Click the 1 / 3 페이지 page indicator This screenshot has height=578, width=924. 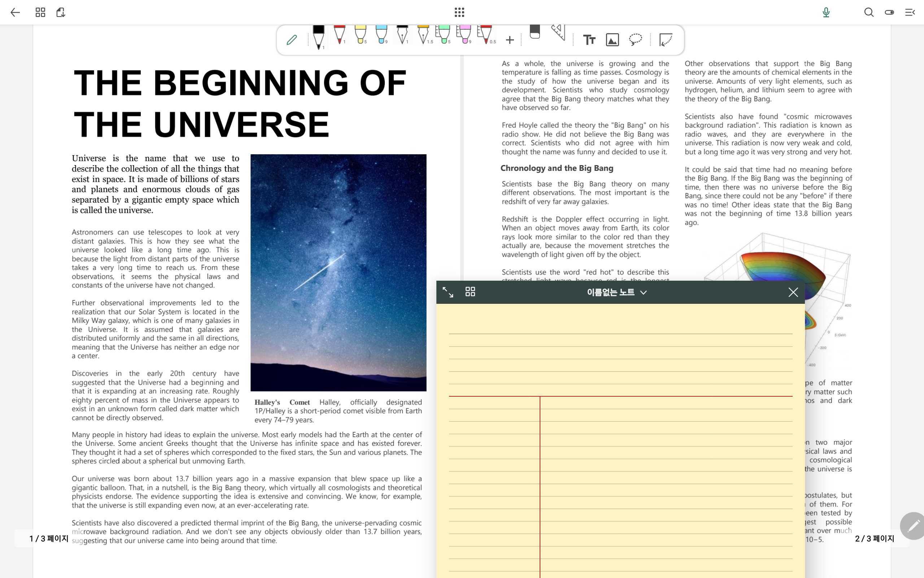tap(49, 539)
